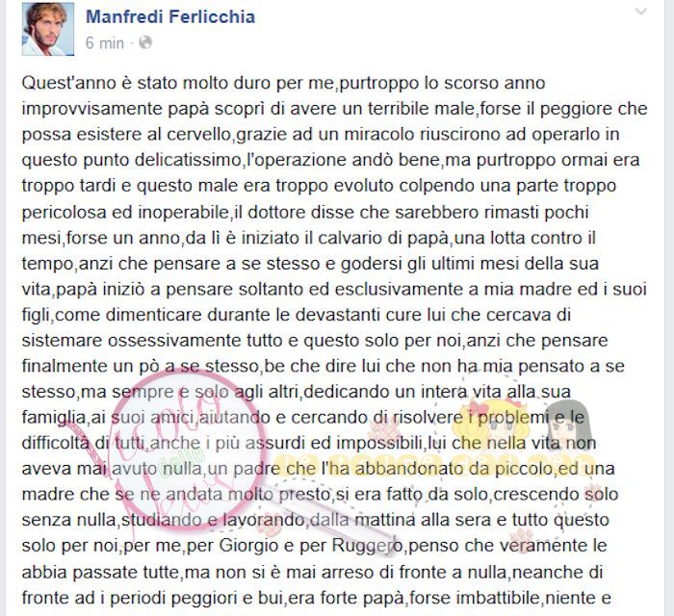
Task: Click the dark-haired cartoon girl watermark
Action: (x=568, y=423)
